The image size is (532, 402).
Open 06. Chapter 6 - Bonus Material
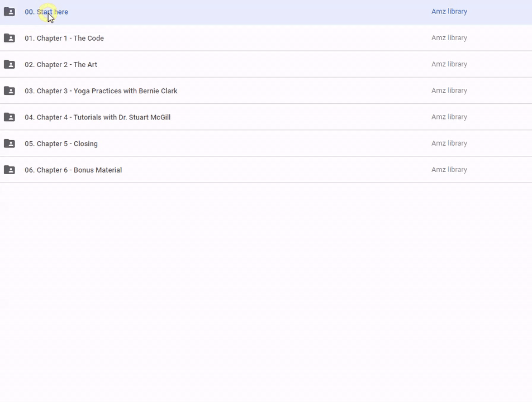pos(73,170)
